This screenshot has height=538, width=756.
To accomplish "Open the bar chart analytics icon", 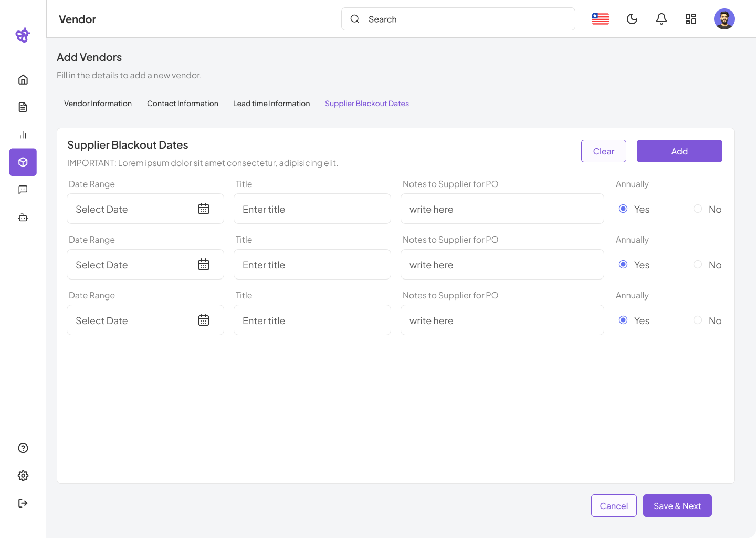I will coord(23,135).
